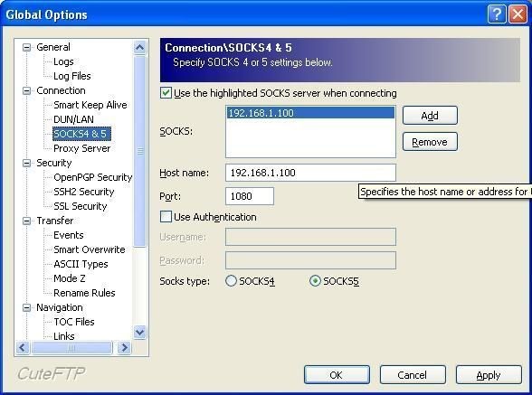532x395 pixels.
Task: Select Smart Keep Alive in the tree
Action: coord(90,105)
